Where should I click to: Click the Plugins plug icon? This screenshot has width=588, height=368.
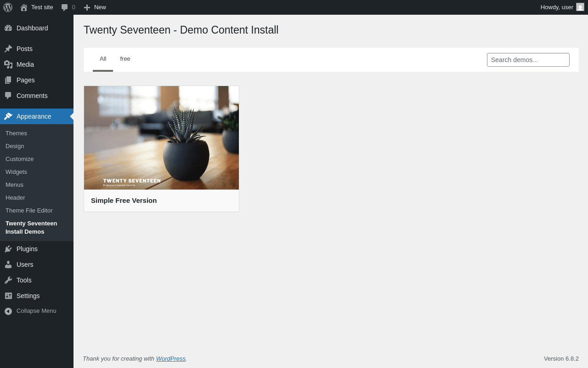(x=8, y=249)
